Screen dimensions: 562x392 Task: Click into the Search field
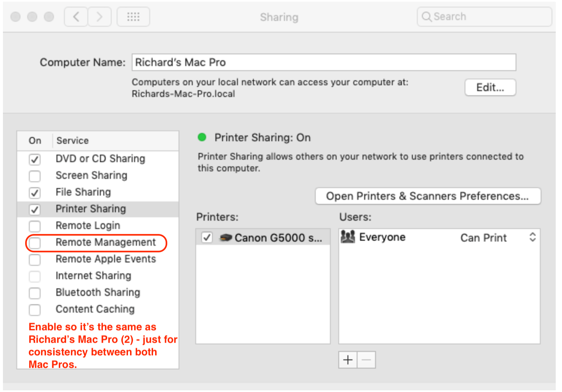[484, 17]
